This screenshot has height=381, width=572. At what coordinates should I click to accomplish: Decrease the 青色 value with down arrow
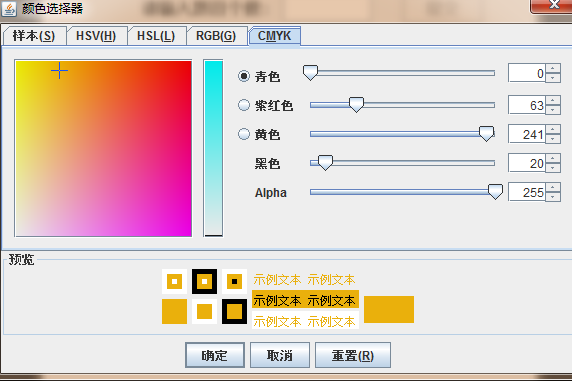click(553, 78)
